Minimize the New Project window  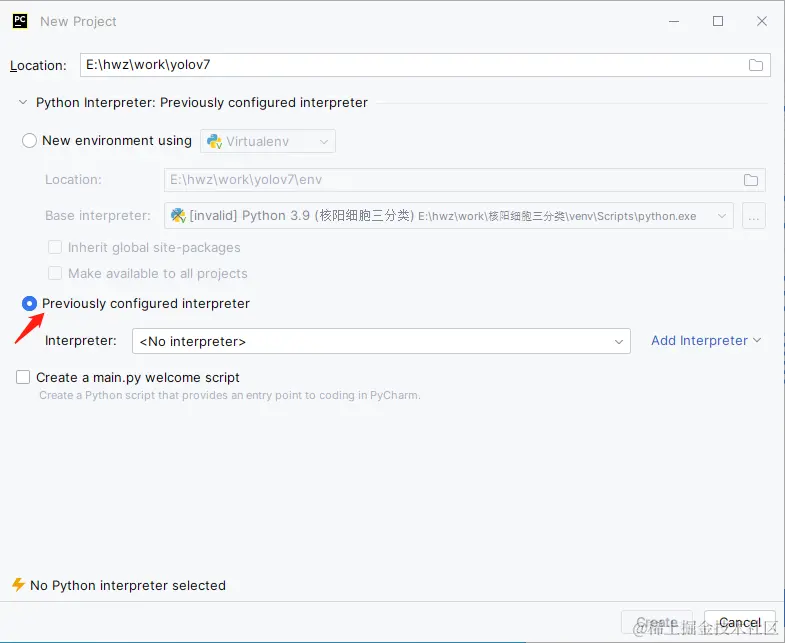click(674, 21)
